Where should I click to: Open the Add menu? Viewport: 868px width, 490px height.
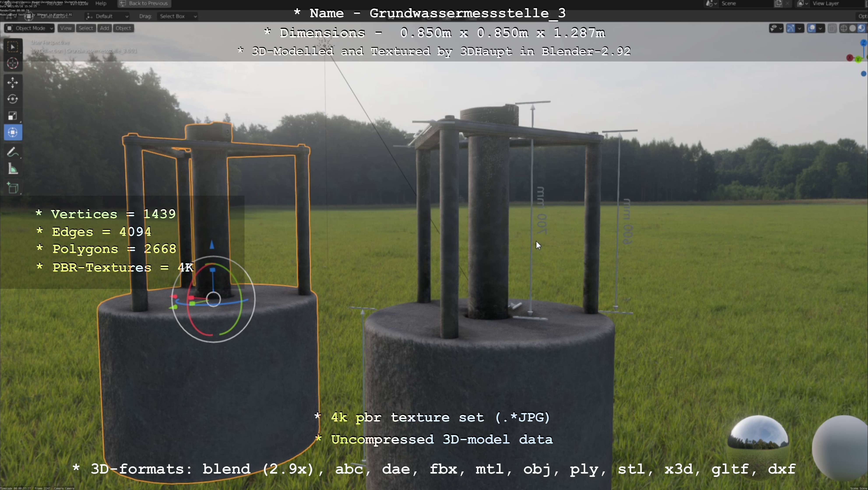click(104, 28)
